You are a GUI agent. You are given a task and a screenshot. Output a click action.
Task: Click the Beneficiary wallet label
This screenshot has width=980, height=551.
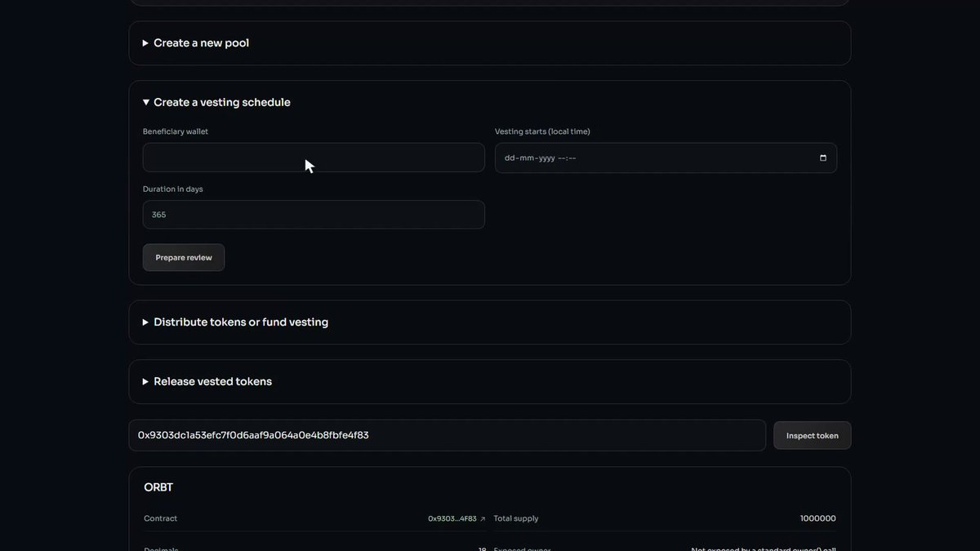176,131
